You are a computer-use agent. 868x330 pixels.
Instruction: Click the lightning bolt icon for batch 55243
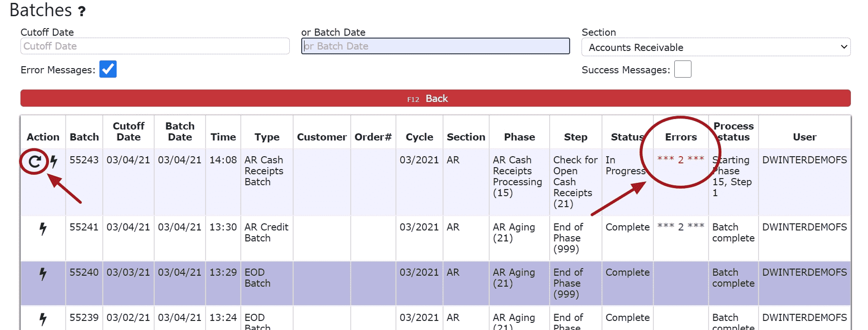tap(54, 161)
